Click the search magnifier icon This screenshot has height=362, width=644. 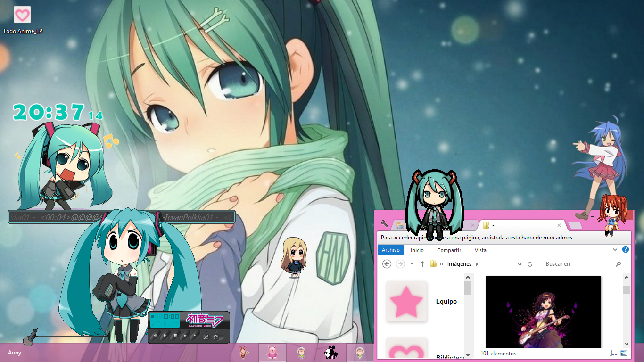click(x=619, y=264)
